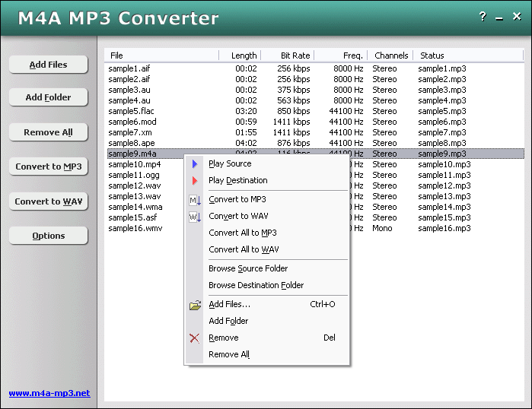532x409 pixels.
Task: Click the Remove All sidebar button
Action: (x=49, y=132)
